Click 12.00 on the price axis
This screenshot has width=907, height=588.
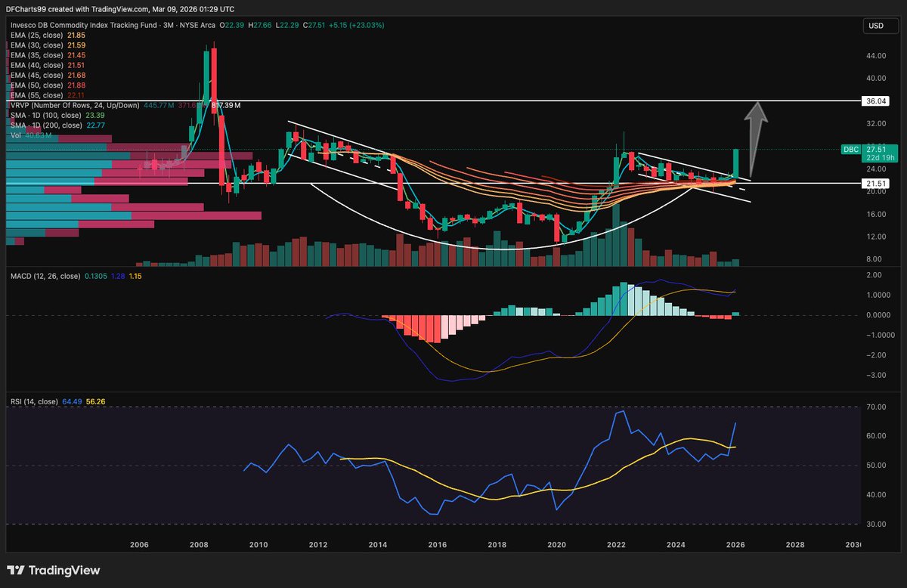pos(876,236)
